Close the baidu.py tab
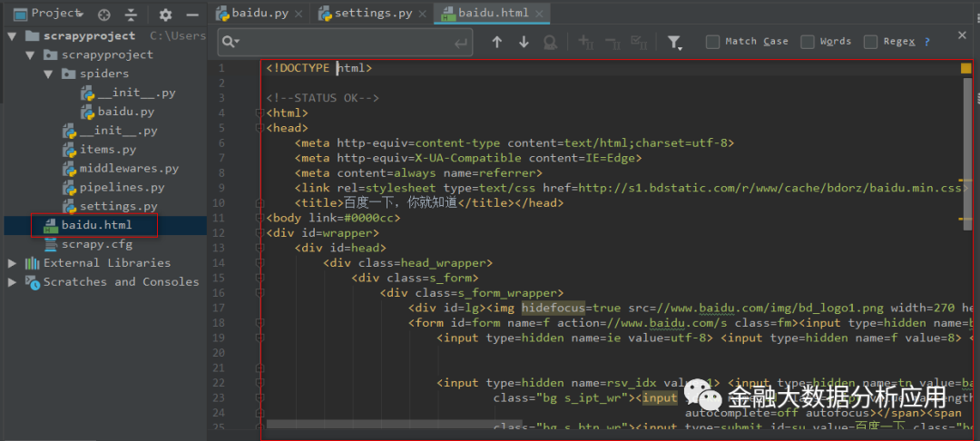Image resolution: width=980 pixels, height=441 pixels. 299,14
